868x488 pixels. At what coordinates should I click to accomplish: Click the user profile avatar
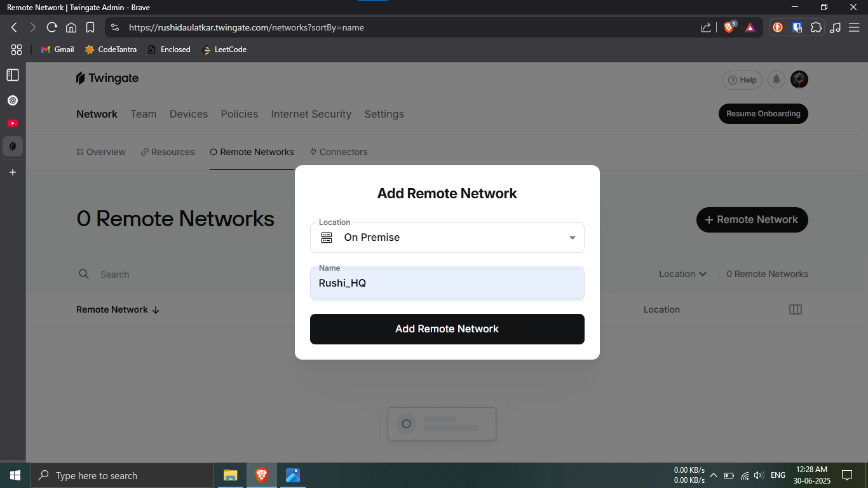pyautogui.click(x=799, y=79)
